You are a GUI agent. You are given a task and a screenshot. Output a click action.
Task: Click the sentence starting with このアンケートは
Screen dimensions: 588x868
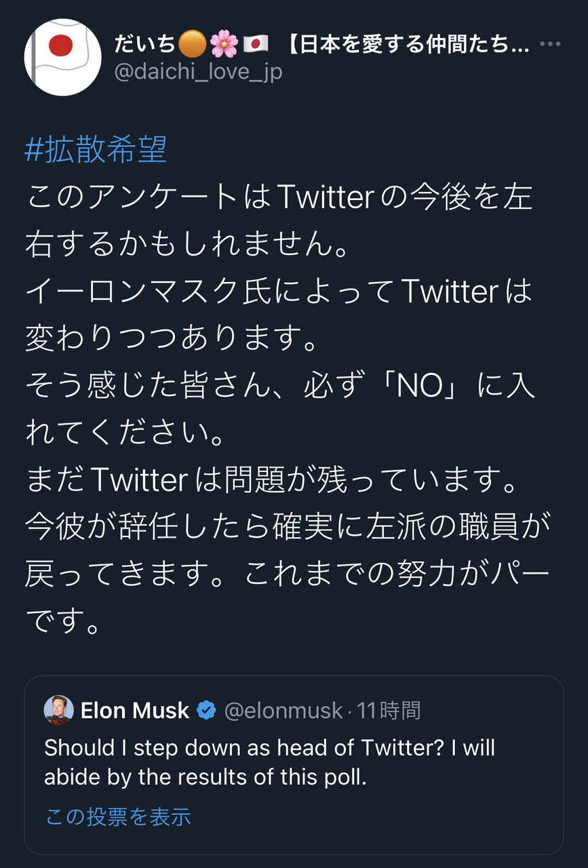click(x=278, y=198)
